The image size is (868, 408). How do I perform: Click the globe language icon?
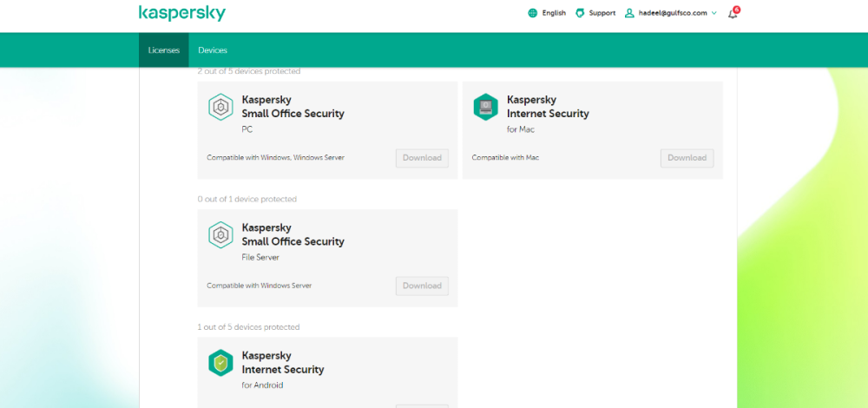[x=533, y=13]
